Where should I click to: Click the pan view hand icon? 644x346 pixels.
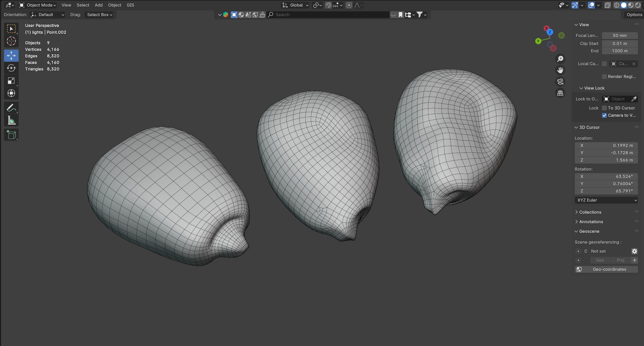point(560,70)
